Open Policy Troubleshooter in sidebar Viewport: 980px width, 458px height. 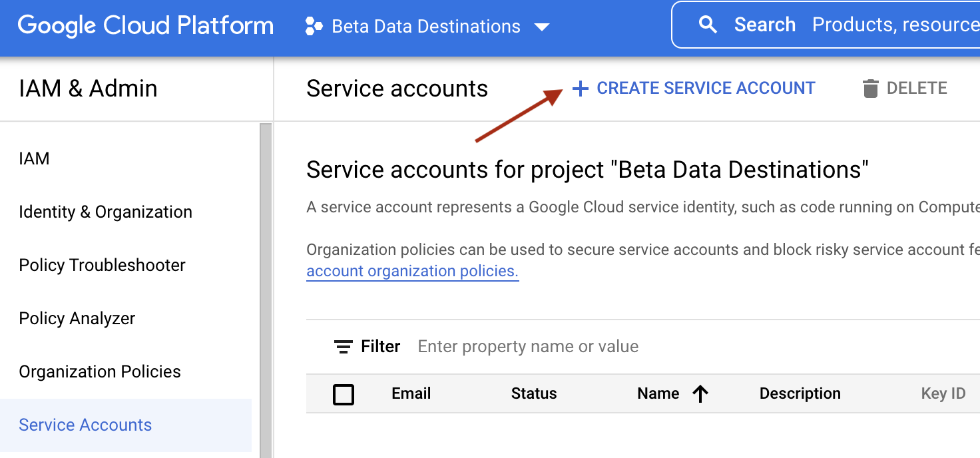click(102, 265)
